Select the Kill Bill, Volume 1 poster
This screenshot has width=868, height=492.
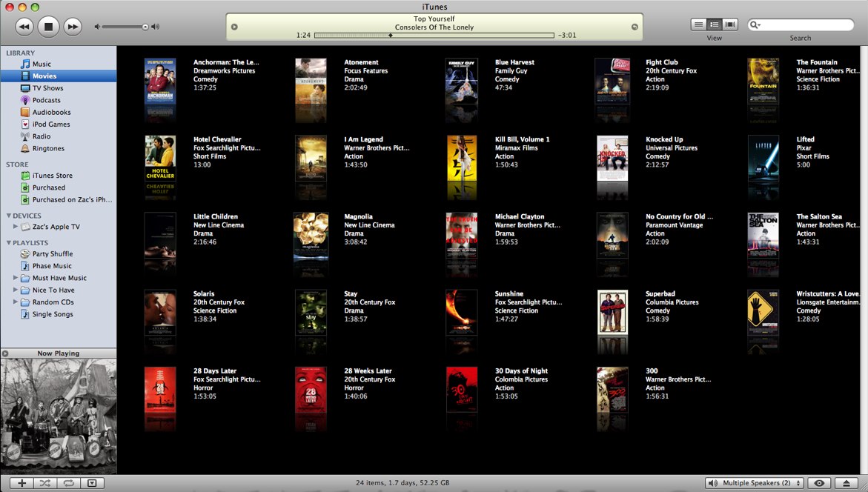pos(462,159)
